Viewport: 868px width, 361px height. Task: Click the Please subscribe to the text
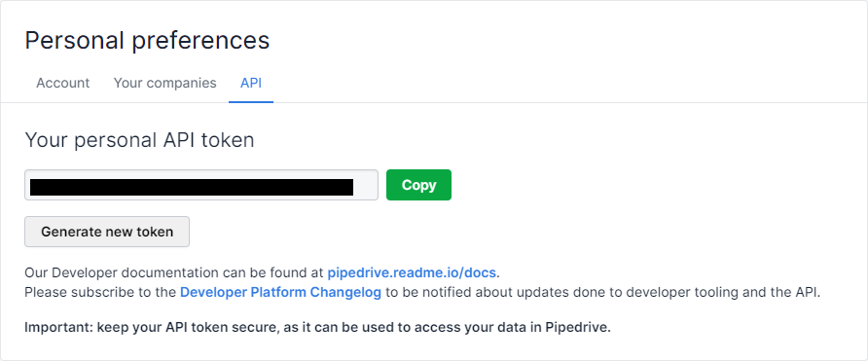[x=100, y=292]
